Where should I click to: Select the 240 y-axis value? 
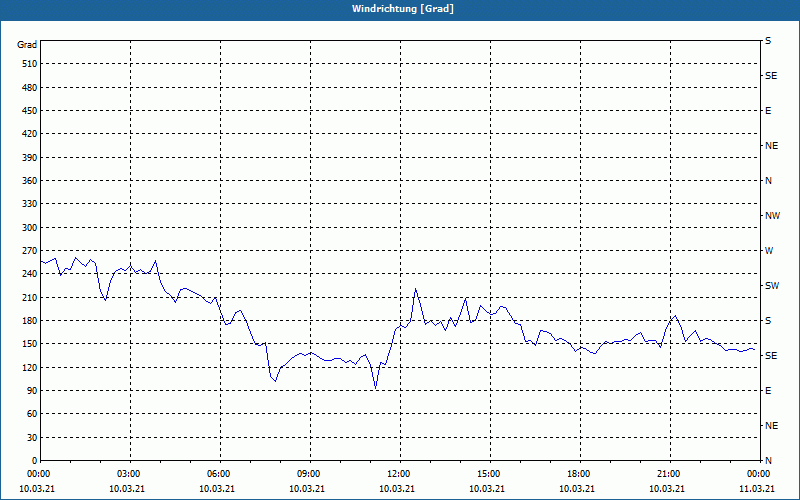pos(30,274)
